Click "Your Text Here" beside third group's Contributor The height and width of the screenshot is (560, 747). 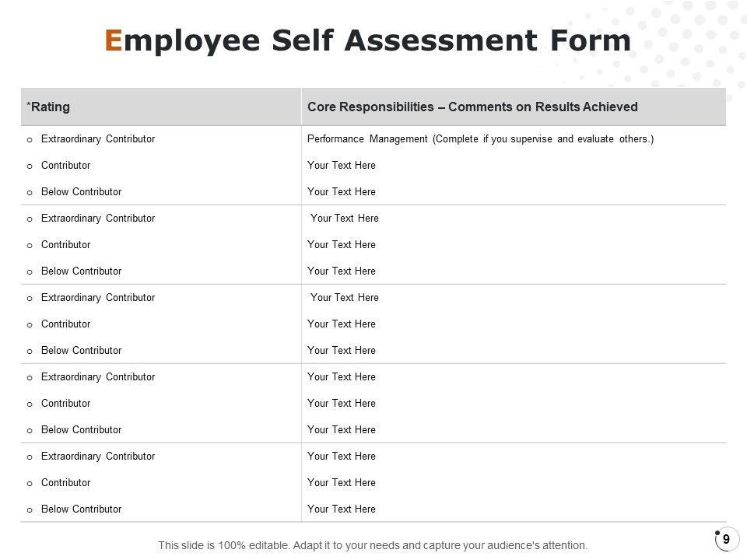(341, 324)
